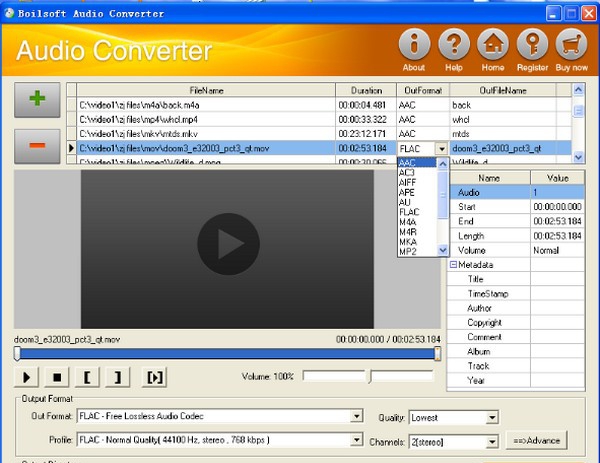The image size is (600, 463).
Task: Click the ==>Advance button
Action: coord(536,441)
